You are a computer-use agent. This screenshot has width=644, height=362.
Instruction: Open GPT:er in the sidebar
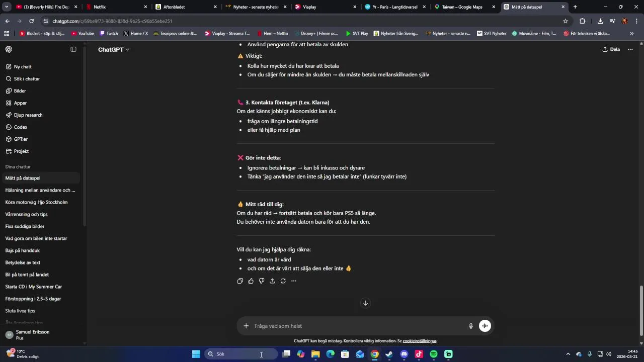pyautogui.click(x=40, y=139)
